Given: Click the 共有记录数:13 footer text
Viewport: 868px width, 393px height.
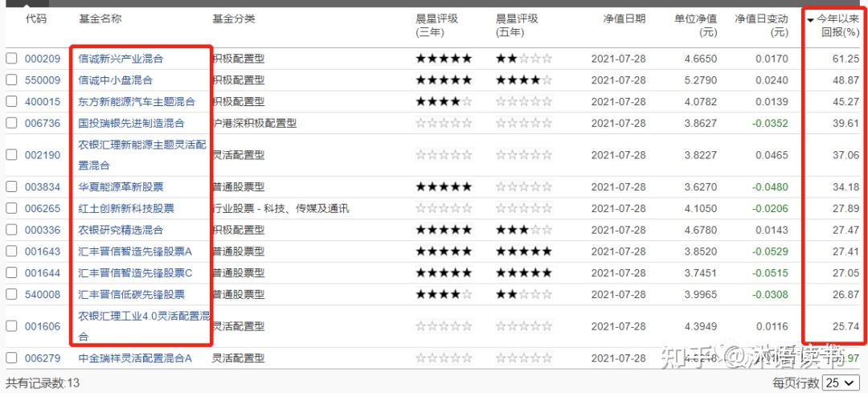Looking at the screenshot, I should 43,383.
